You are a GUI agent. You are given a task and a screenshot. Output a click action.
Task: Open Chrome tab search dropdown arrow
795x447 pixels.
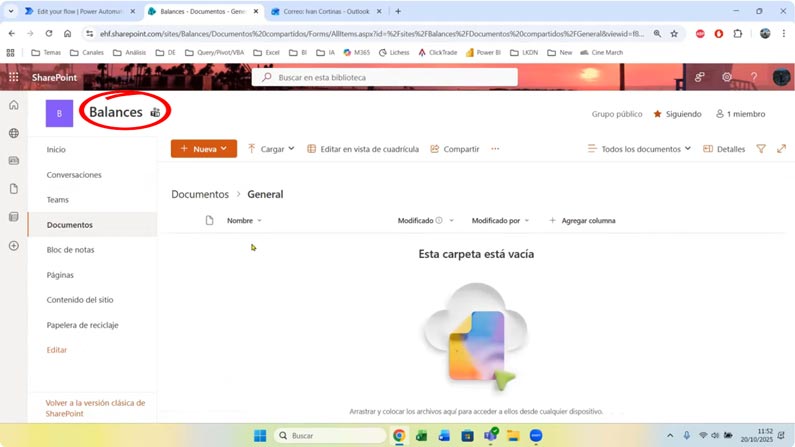pyautogui.click(x=11, y=11)
